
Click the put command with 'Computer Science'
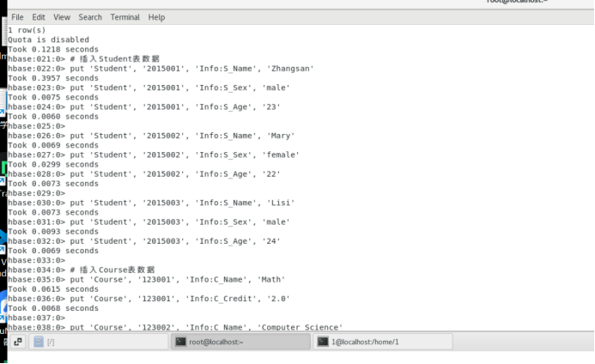(175, 327)
